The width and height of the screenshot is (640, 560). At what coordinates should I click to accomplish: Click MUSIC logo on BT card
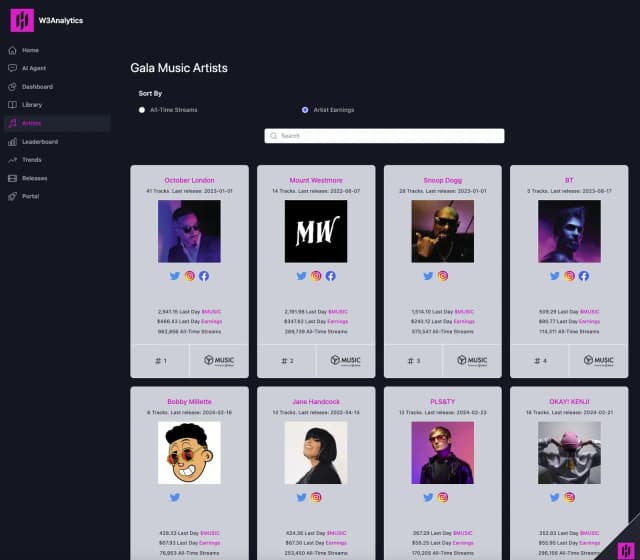(x=598, y=360)
